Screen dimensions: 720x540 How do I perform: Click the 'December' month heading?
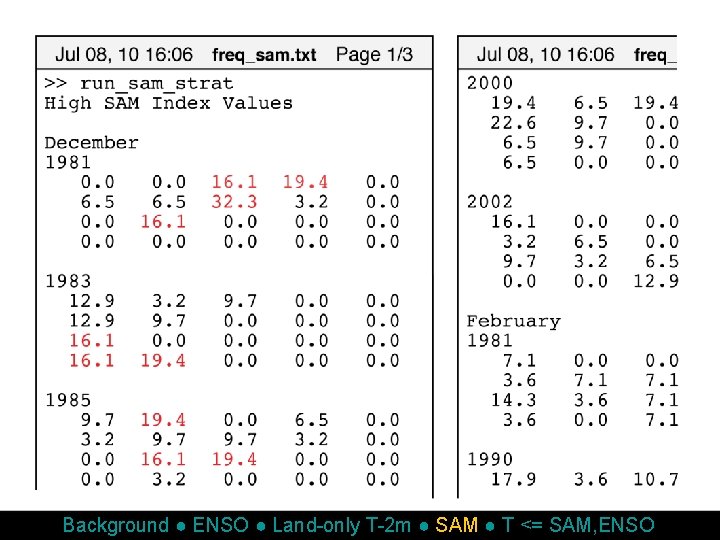[91, 143]
